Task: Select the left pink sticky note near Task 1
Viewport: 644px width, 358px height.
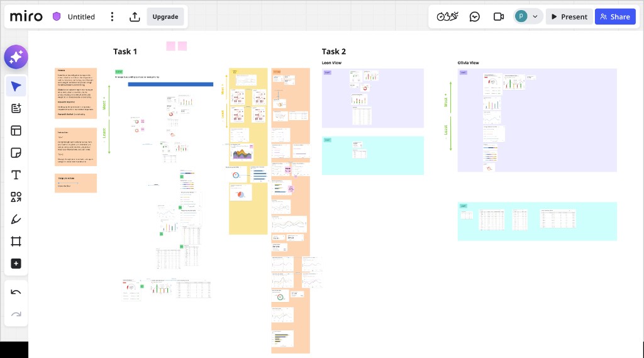Action: [170, 46]
